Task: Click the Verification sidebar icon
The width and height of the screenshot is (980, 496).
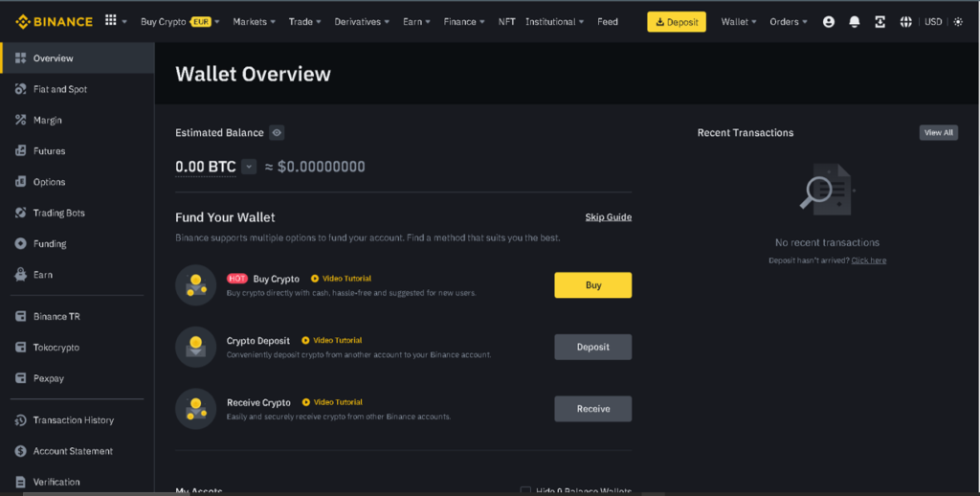Action: [21, 483]
